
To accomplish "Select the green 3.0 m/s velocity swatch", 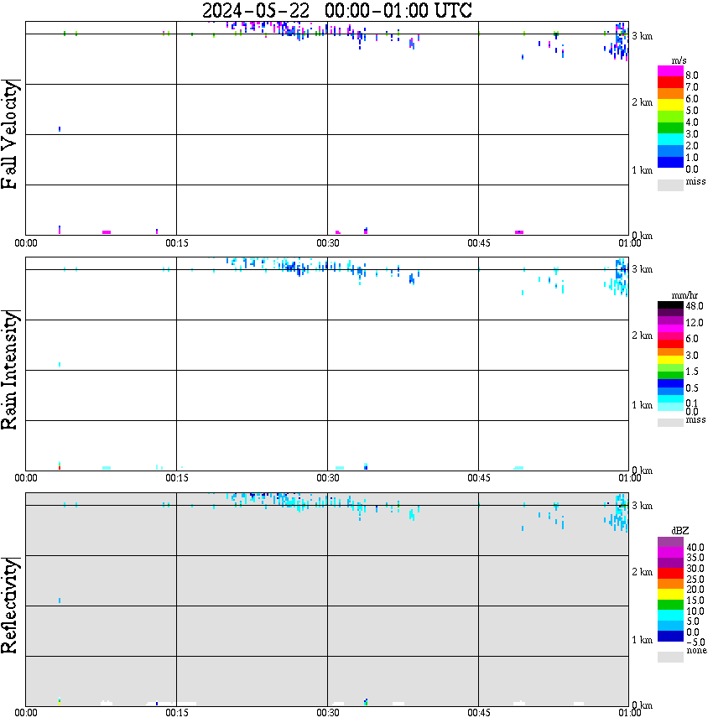I will [670, 127].
